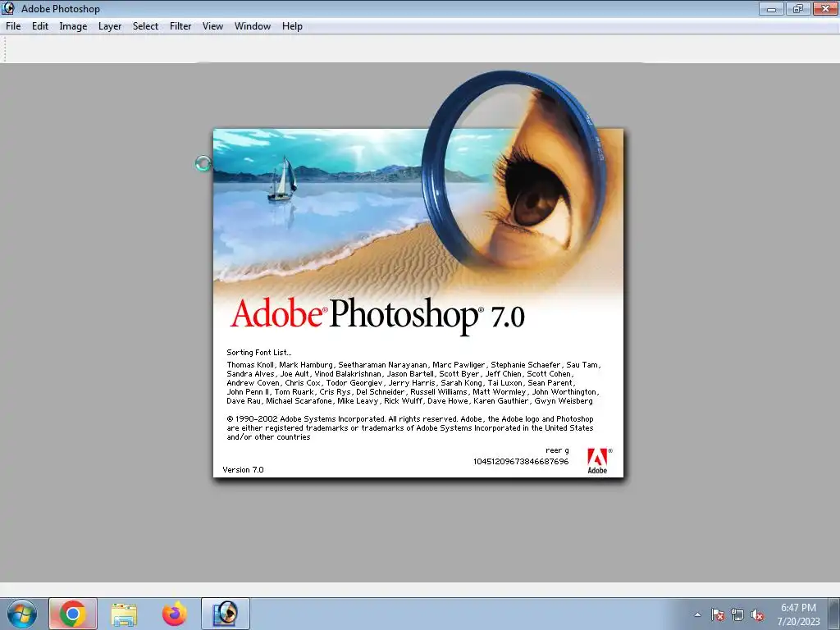Click the 'reer g' user name text
840x630 pixels.
click(x=557, y=450)
